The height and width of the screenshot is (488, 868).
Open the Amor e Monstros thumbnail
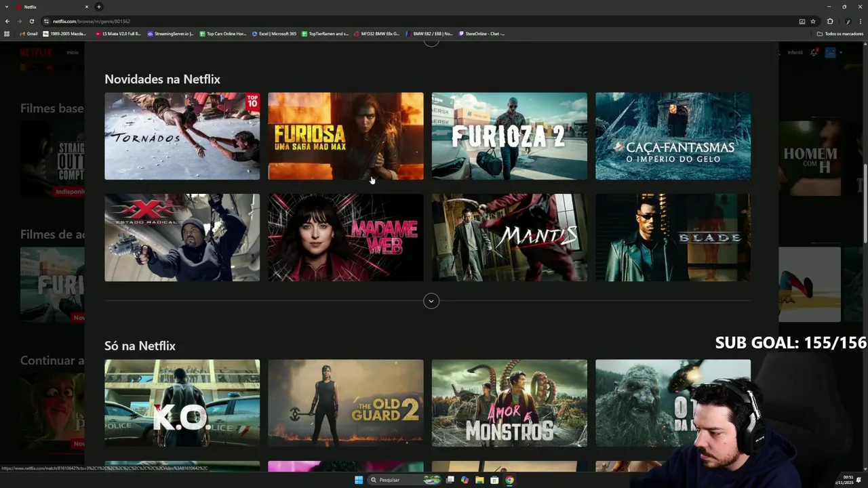pyautogui.click(x=509, y=403)
